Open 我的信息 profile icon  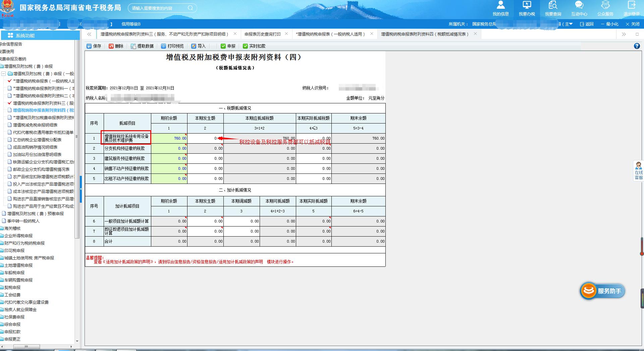point(500,5)
